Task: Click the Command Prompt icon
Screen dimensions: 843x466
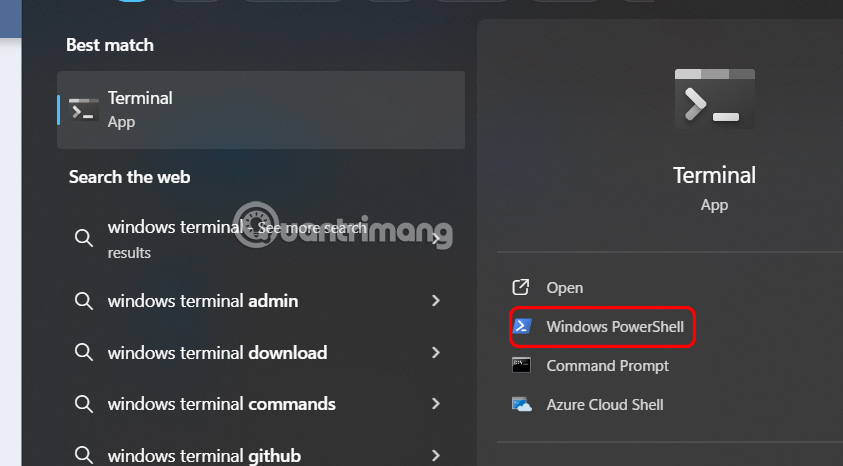Action: (x=521, y=366)
